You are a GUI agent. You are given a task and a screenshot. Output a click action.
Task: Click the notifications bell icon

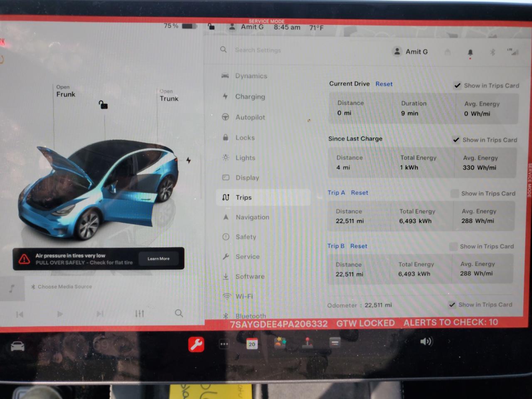[x=470, y=52]
